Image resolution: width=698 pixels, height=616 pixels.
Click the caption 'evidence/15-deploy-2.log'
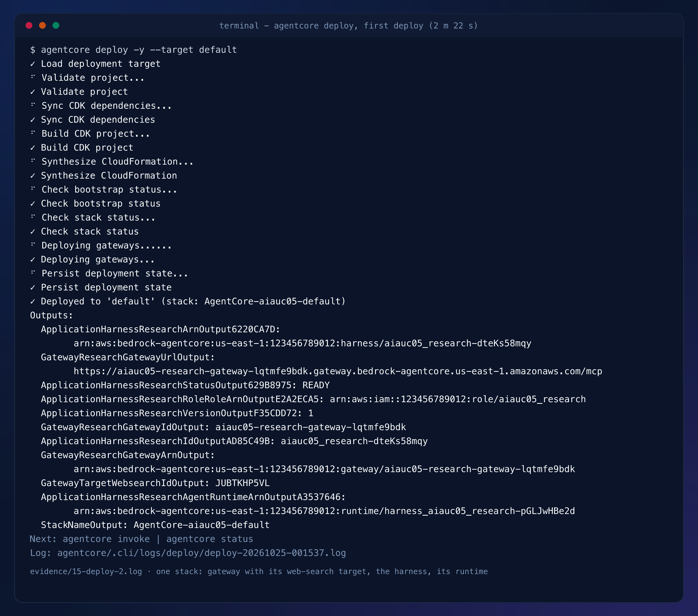pyautogui.click(x=86, y=572)
